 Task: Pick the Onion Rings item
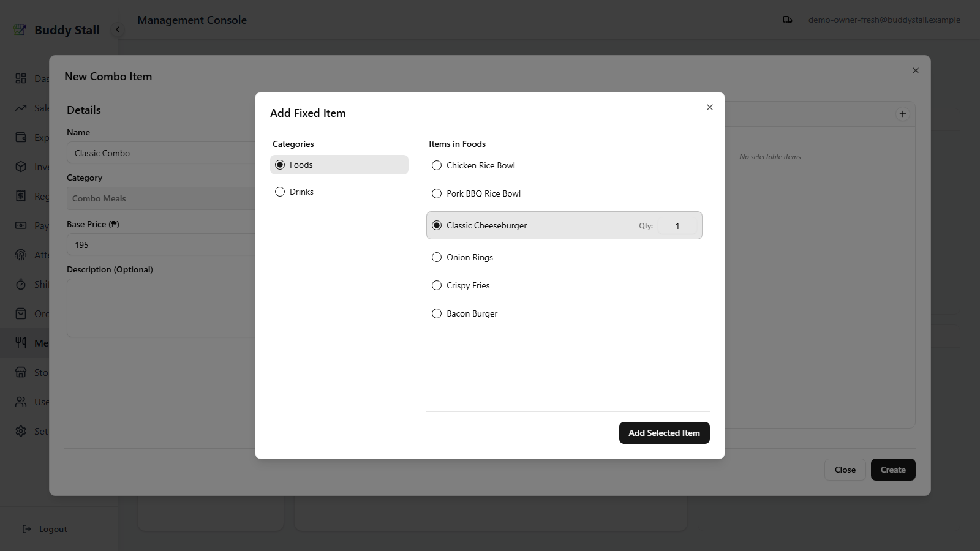437,257
